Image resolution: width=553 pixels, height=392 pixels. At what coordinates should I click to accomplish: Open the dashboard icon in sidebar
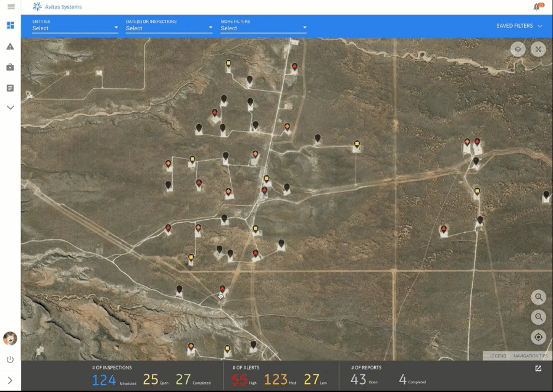pos(10,25)
